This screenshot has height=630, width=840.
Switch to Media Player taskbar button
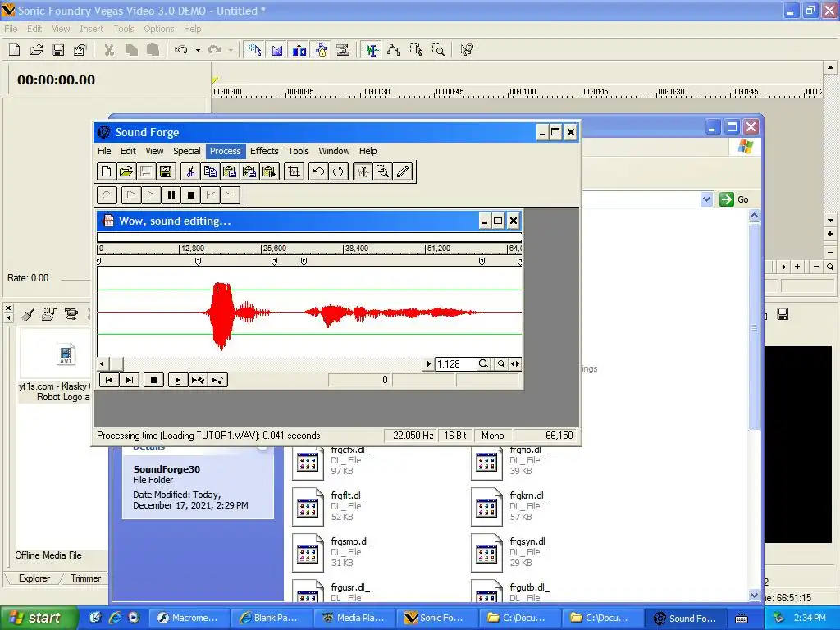coord(354,619)
